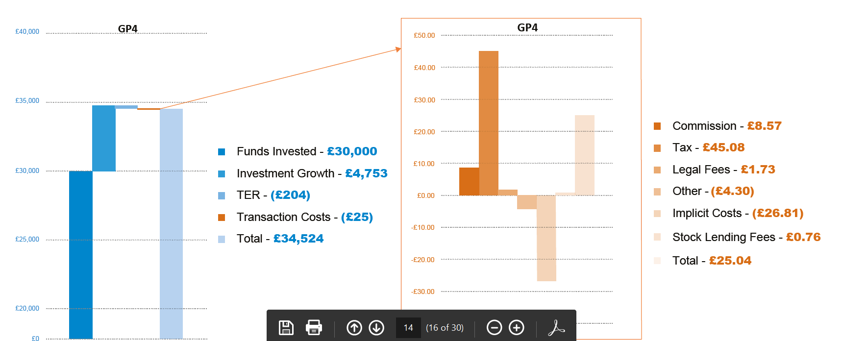Click the Funds Invested blue legend swatch
Image resolution: width=868 pixels, height=341 pixels.
pyautogui.click(x=222, y=152)
